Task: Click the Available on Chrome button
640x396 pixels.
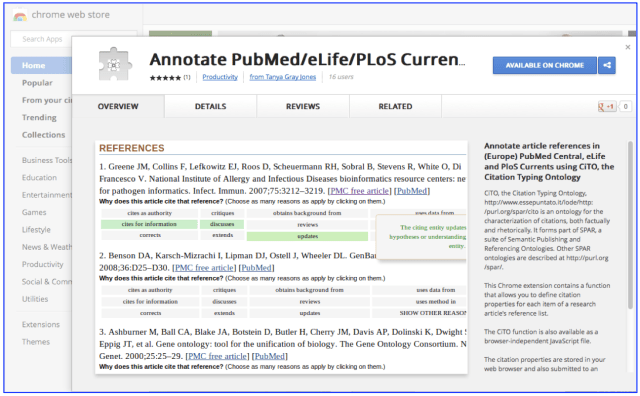Action: point(544,65)
